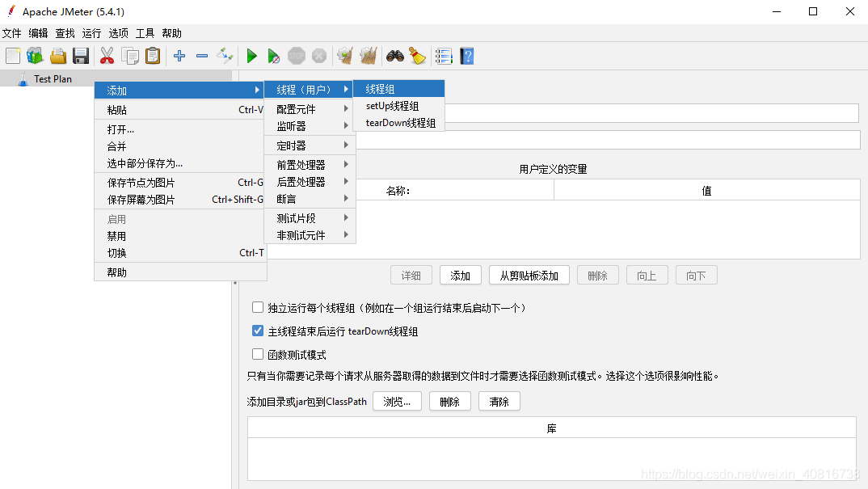Expand 定时器 submenu

(x=310, y=145)
